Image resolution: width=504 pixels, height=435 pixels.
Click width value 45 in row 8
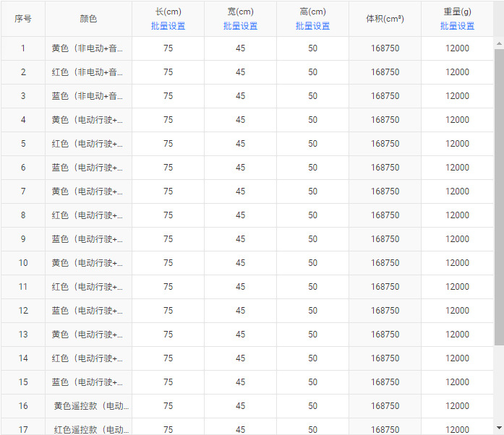240,215
